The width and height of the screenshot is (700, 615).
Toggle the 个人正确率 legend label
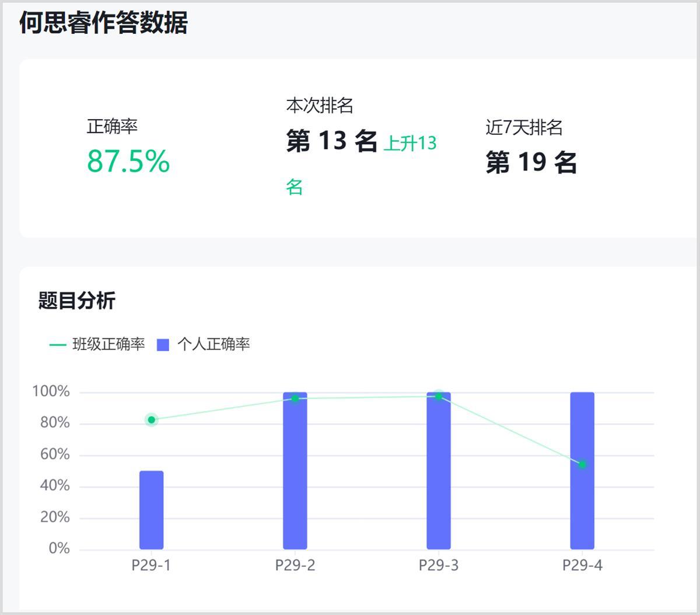pyautogui.click(x=213, y=344)
